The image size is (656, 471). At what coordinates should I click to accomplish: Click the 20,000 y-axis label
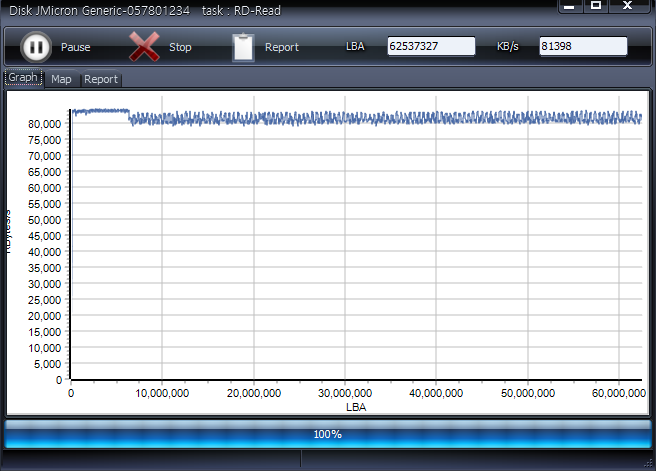[x=44, y=316]
